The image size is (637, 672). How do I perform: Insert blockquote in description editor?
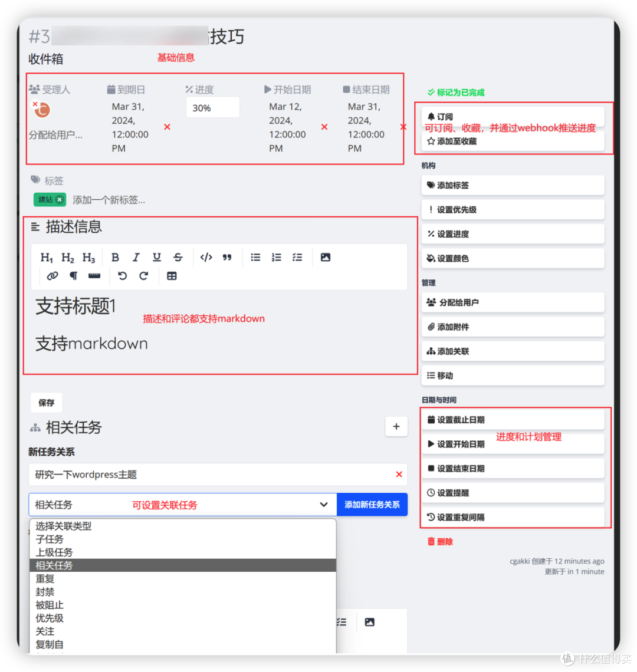(227, 257)
